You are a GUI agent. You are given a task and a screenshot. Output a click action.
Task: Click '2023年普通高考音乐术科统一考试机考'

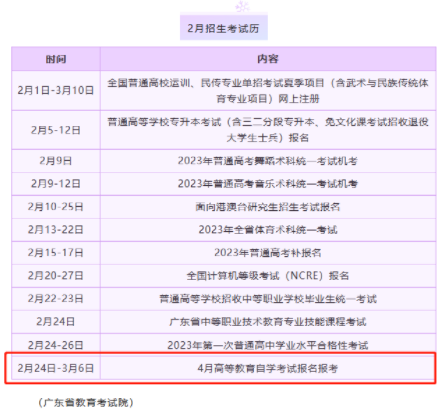[x=268, y=184]
